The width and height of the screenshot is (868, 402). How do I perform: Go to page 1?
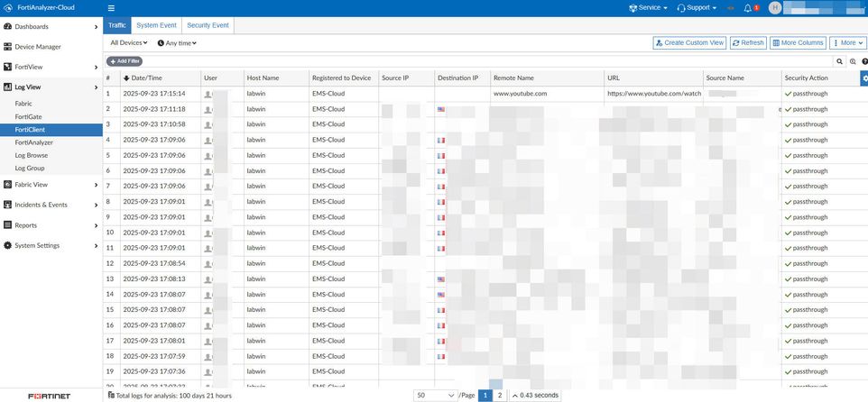coord(485,396)
